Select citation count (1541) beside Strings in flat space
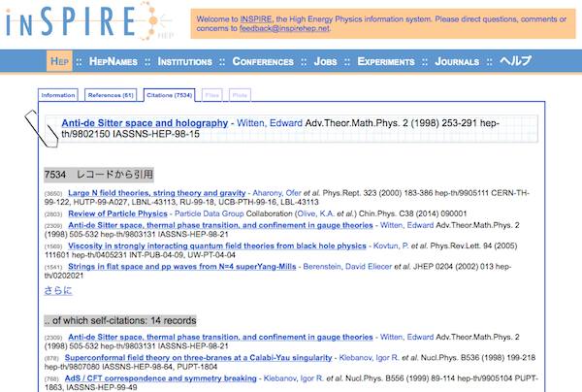Image resolution: width=582 pixels, height=392 pixels. (x=53, y=267)
